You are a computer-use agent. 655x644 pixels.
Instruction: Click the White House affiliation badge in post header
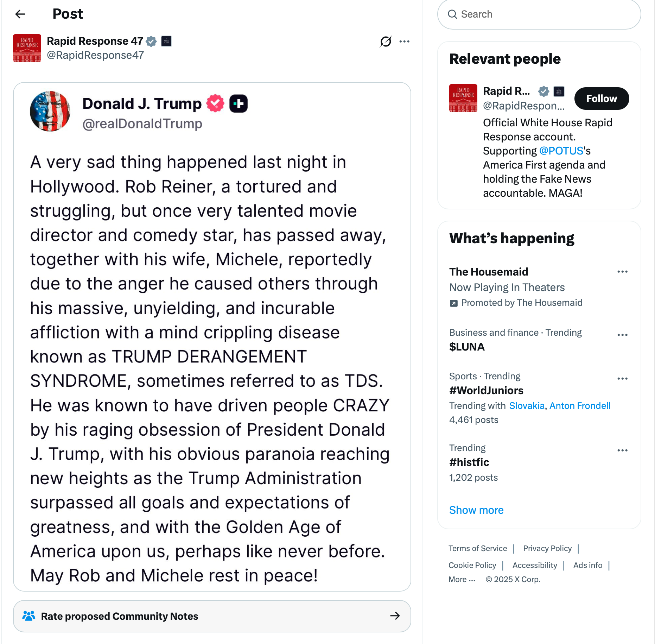[x=166, y=41]
